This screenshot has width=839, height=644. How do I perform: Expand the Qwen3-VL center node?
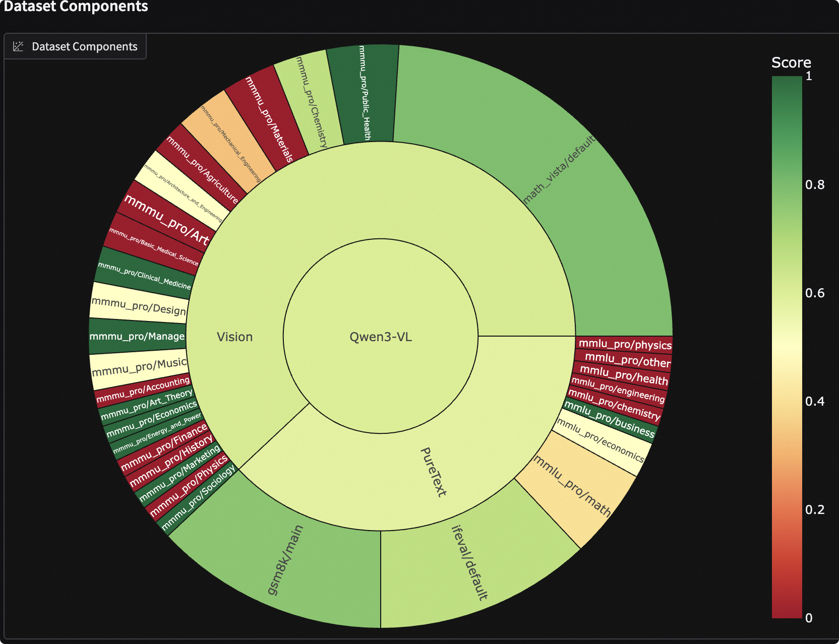(x=381, y=337)
